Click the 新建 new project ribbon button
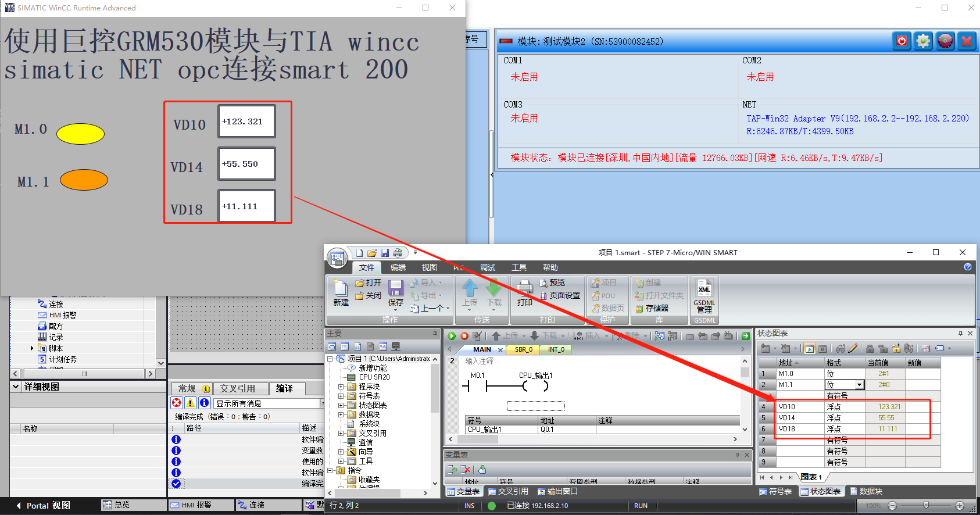 click(x=341, y=292)
